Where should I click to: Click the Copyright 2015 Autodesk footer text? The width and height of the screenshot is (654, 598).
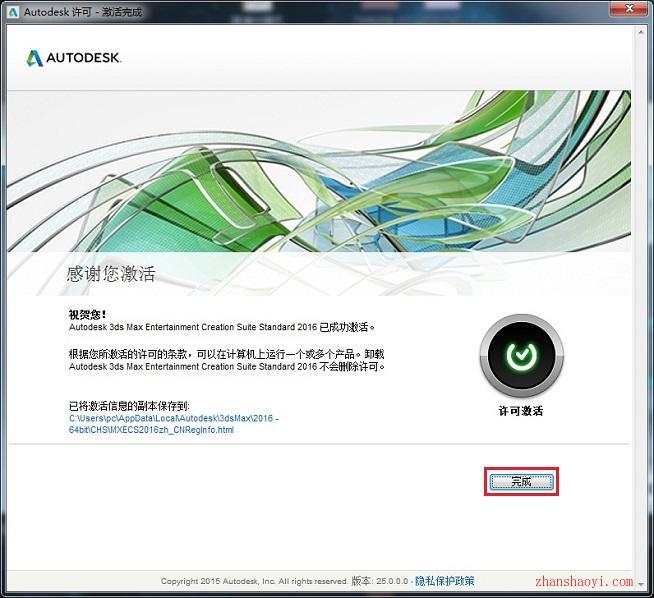(254, 581)
